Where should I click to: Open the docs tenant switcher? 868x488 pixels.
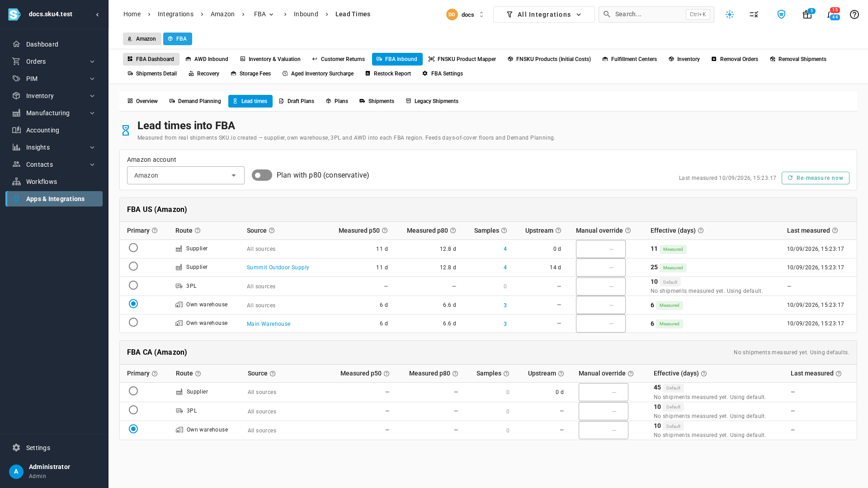coord(465,14)
